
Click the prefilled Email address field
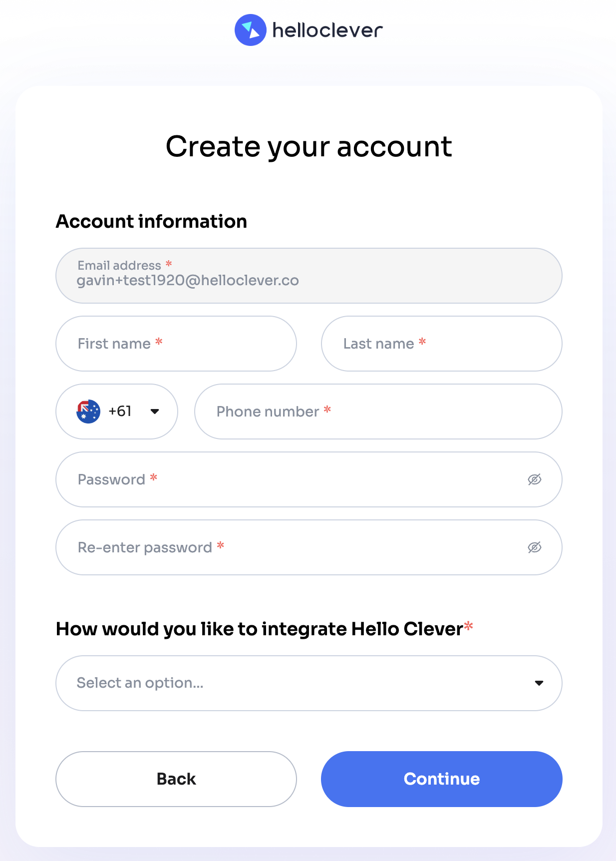(x=308, y=276)
